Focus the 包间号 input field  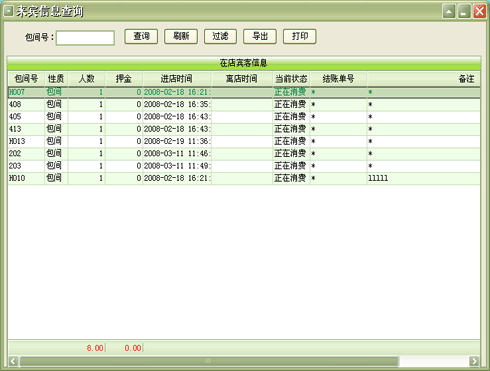pyautogui.click(x=85, y=38)
